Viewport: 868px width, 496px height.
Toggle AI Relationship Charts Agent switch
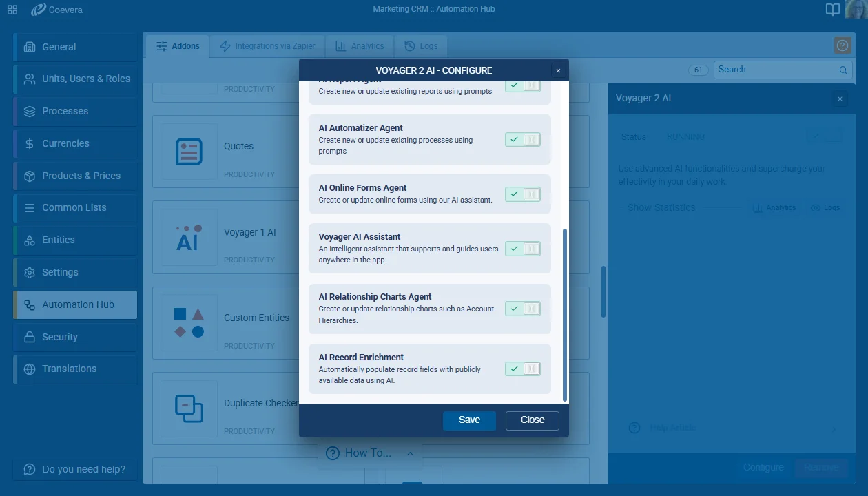tap(523, 309)
